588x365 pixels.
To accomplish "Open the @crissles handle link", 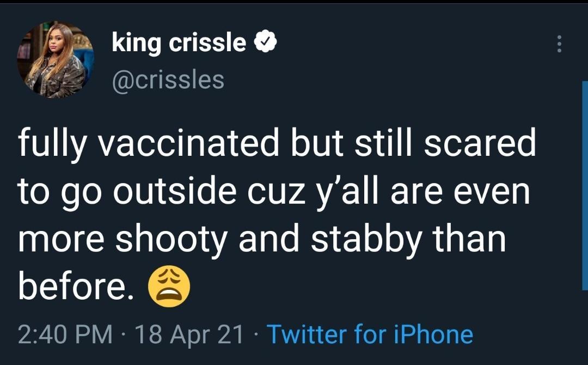I will [168, 80].
